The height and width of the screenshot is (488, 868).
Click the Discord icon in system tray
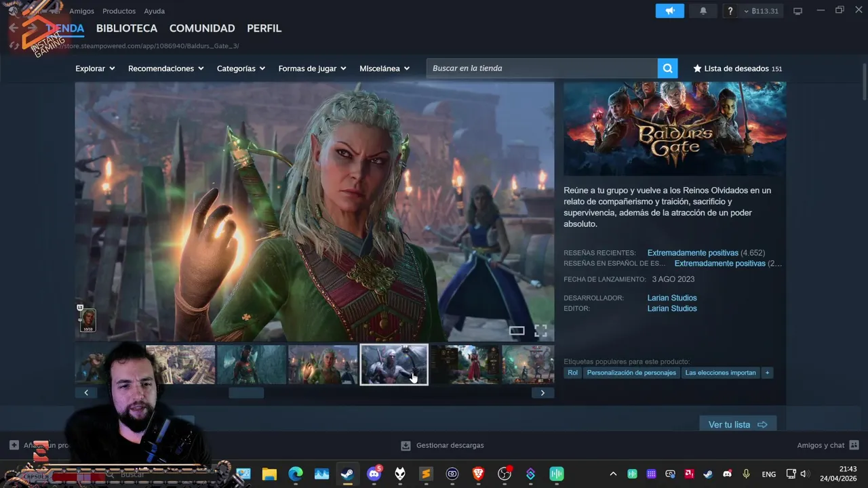(727, 474)
